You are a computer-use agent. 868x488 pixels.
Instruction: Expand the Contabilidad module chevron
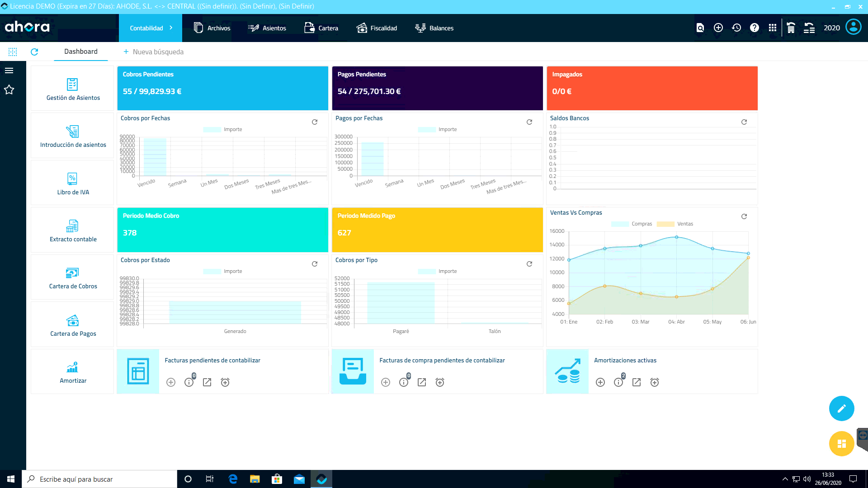171,28
